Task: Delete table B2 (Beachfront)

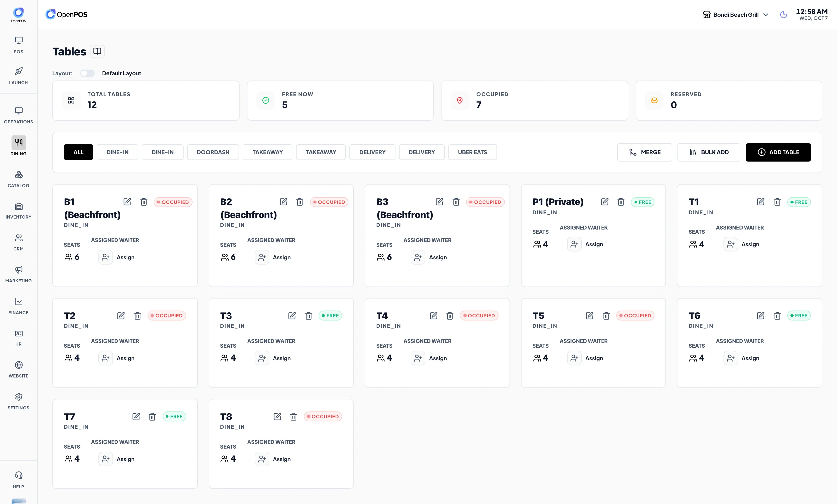Action: [x=299, y=202]
